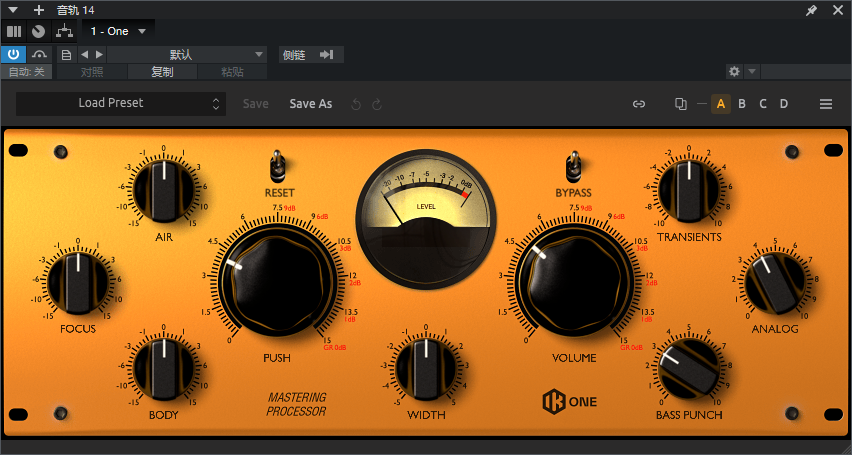This screenshot has width=852, height=455.
Task: Click the WIDTH knob
Action: click(x=426, y=370)
